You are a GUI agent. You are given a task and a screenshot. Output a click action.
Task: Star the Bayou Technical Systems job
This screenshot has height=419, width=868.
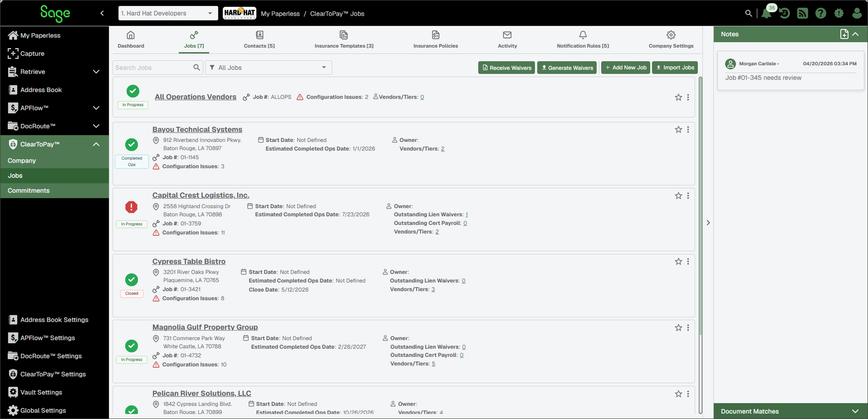(678, 130)
